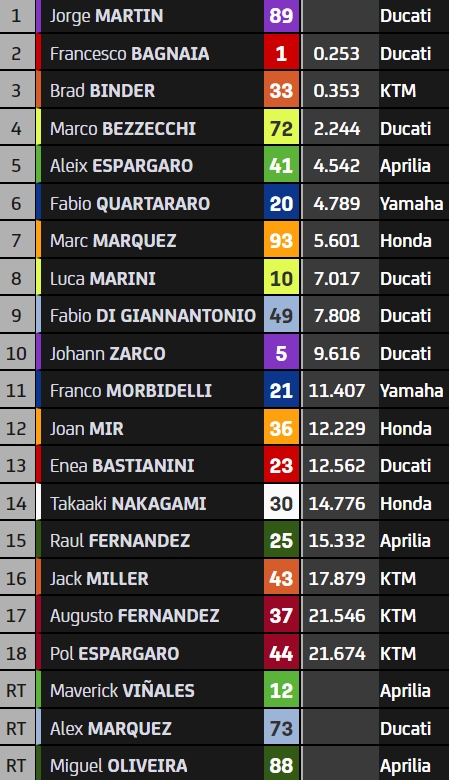Click Jorge Martin's purple number 89 badge
This screenshot has width=449, height=780.
coord(281,16)
